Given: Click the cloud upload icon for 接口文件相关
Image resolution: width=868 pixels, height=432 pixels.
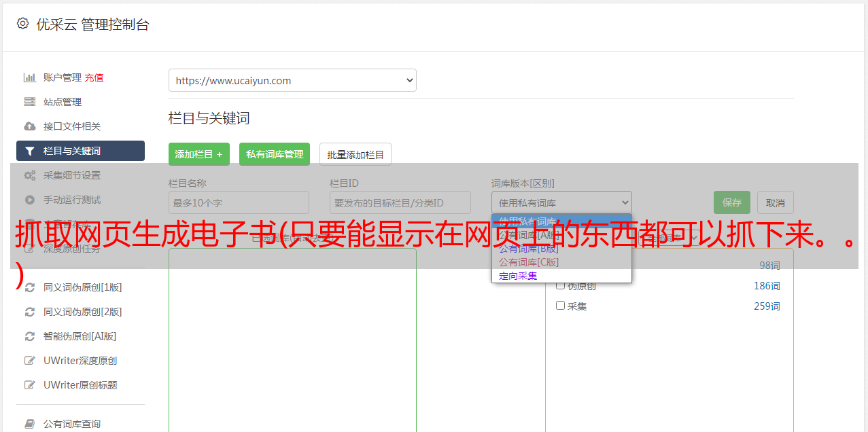Looking at the screenshot, I should coord(30,126).
